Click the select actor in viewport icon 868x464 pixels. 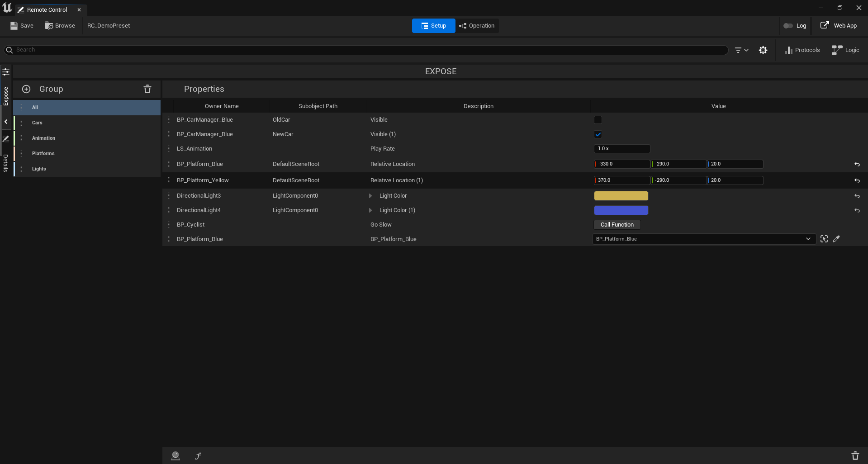coord(824,239)
